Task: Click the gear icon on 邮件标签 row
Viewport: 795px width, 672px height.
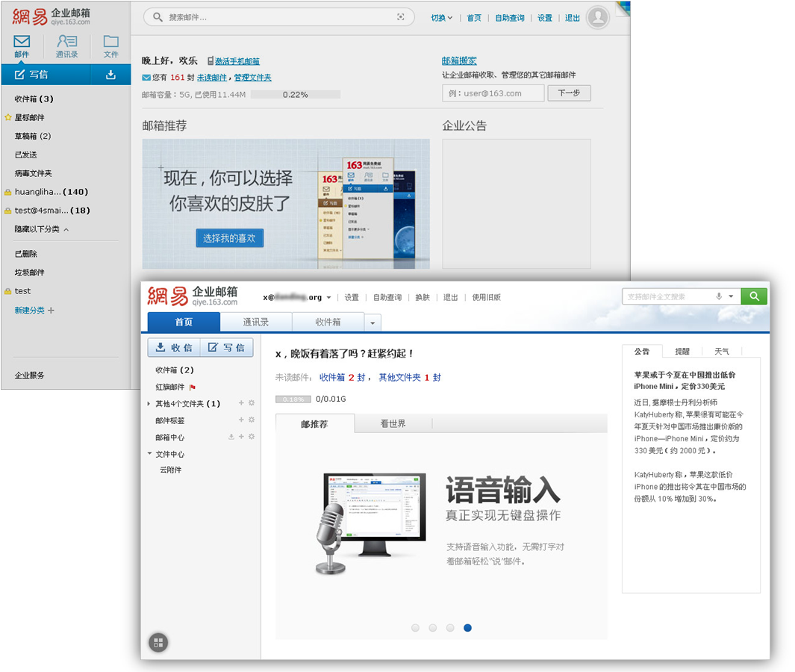Action: (252, 420)
